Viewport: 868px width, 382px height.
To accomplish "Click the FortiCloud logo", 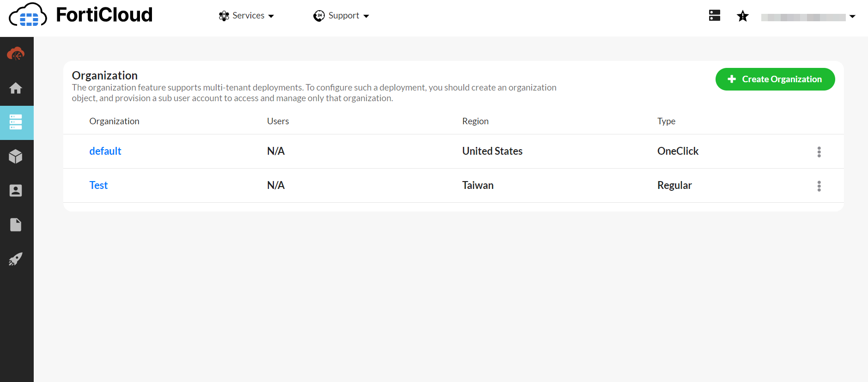I will click(x=81, y=15).
